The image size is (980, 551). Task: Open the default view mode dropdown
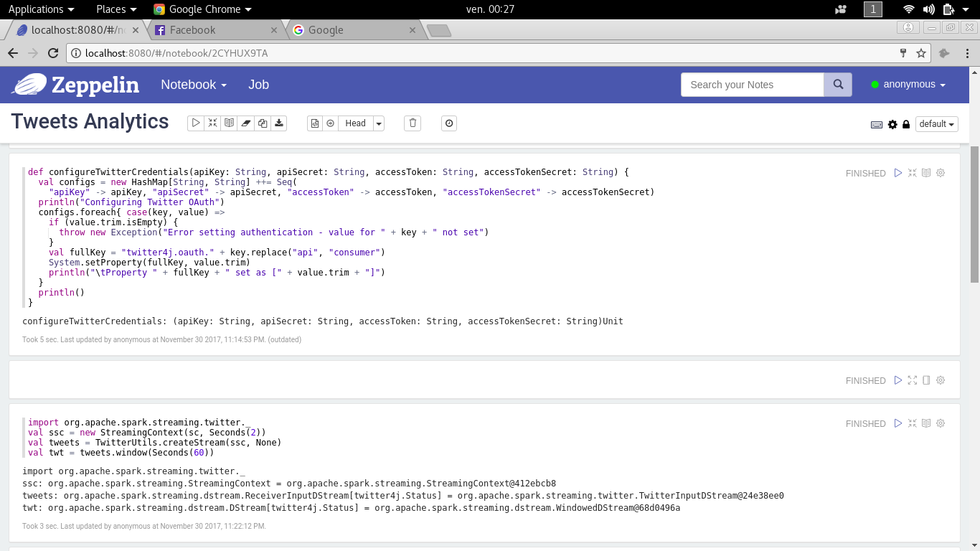coord(937,124)
